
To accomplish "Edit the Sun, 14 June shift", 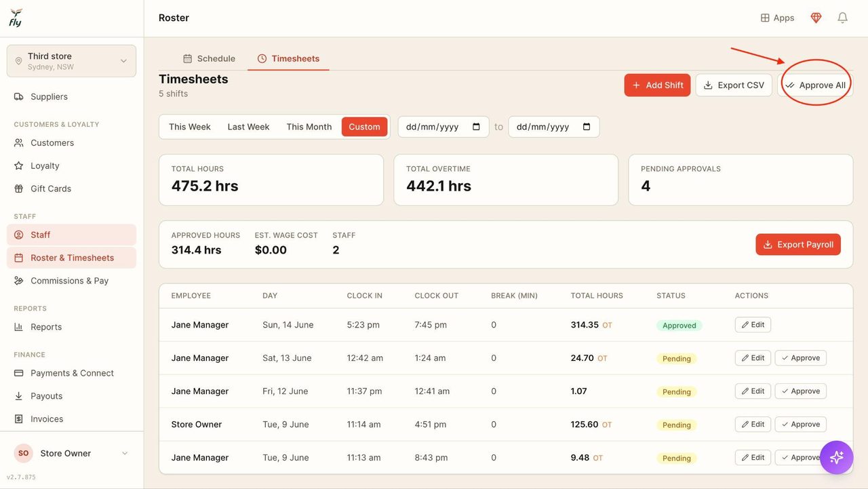I will pos(753,325).
